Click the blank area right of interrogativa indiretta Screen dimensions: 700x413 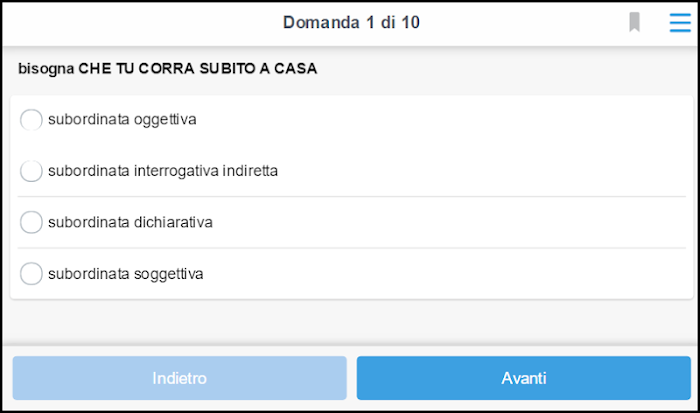(482, 171)
